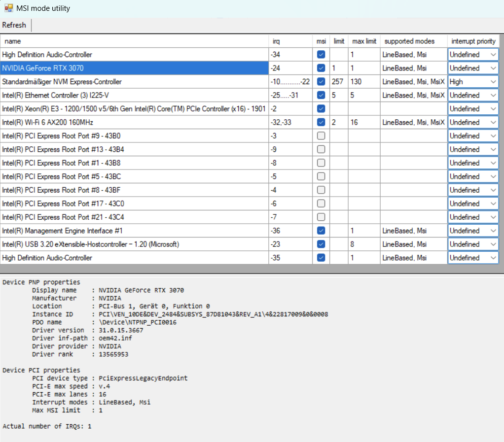
Task: Toggle msi for Intel USB 3.20 eXtensible-Hostcontroller
Action: click(321, 244)
